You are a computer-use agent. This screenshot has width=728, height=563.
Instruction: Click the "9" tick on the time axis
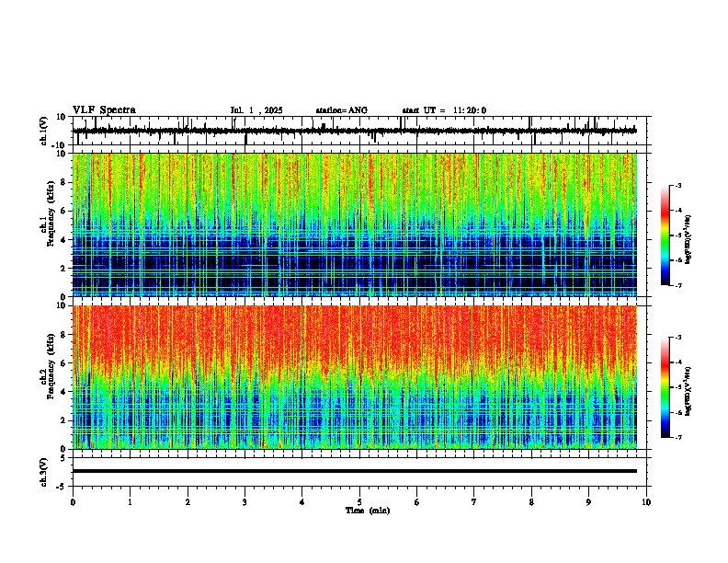click(588, 502)
